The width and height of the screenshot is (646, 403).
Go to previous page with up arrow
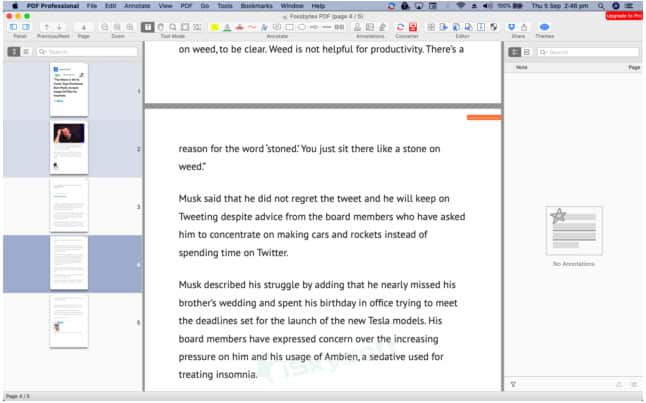(x=47, y=27)
